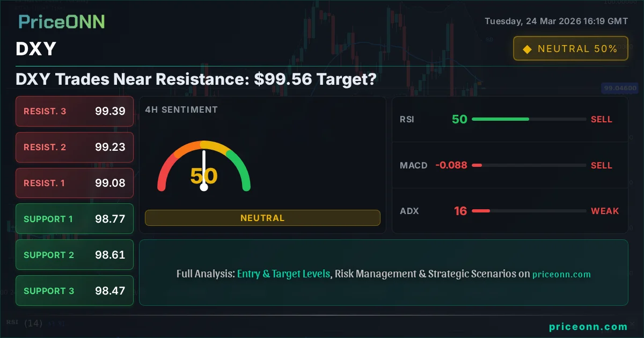
Task: Click the PriceONN logo
Action: [61, 21]
